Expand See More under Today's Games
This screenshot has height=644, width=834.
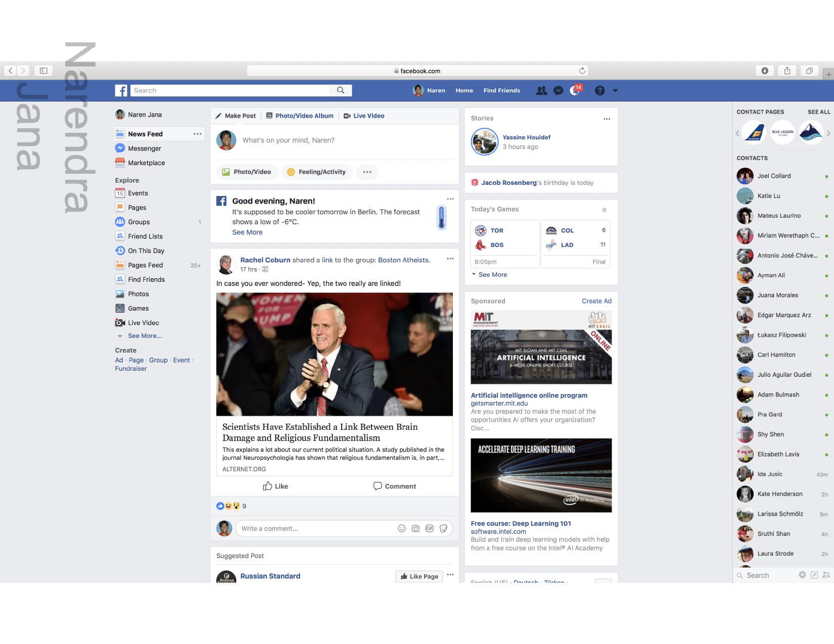pos(492,275)
